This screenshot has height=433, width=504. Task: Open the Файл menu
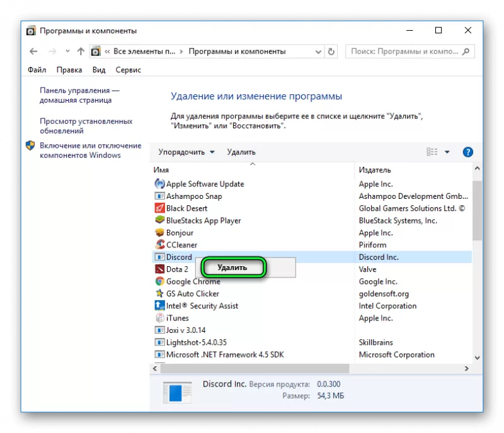37,70
